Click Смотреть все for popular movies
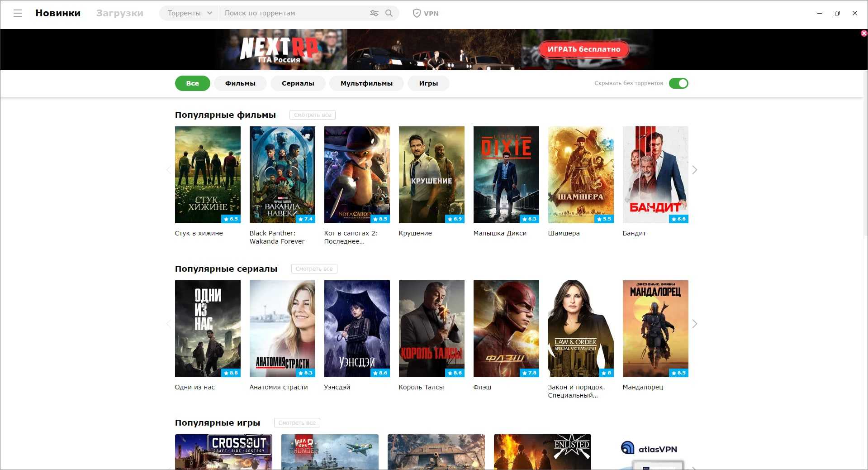This screenshot has height=470, width=868. click(x=313, y=115)
